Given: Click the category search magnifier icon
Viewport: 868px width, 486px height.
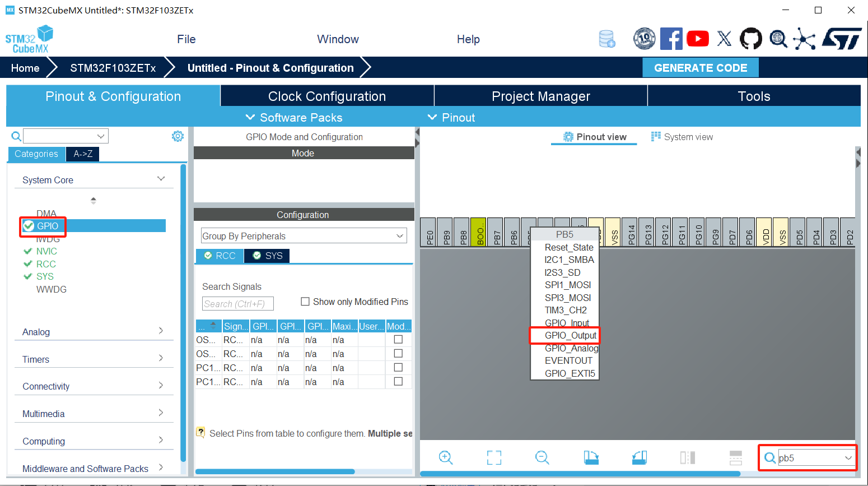Looking at the screenshot, I should coord(16,136).
